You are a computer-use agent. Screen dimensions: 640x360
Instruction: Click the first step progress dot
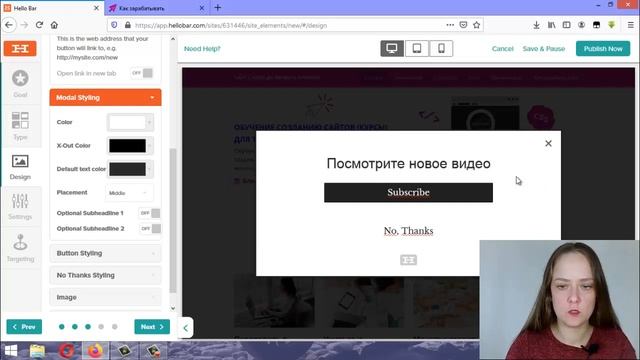coord(62,327)
